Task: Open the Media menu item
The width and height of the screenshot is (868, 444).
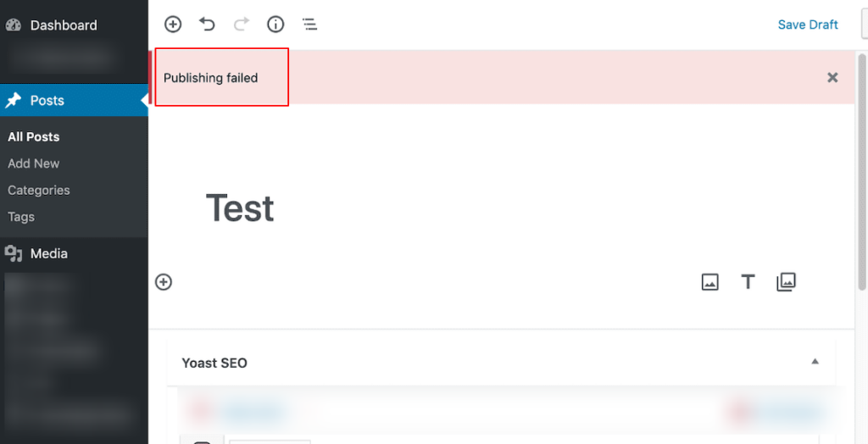Action: click(x=48, y=253)
